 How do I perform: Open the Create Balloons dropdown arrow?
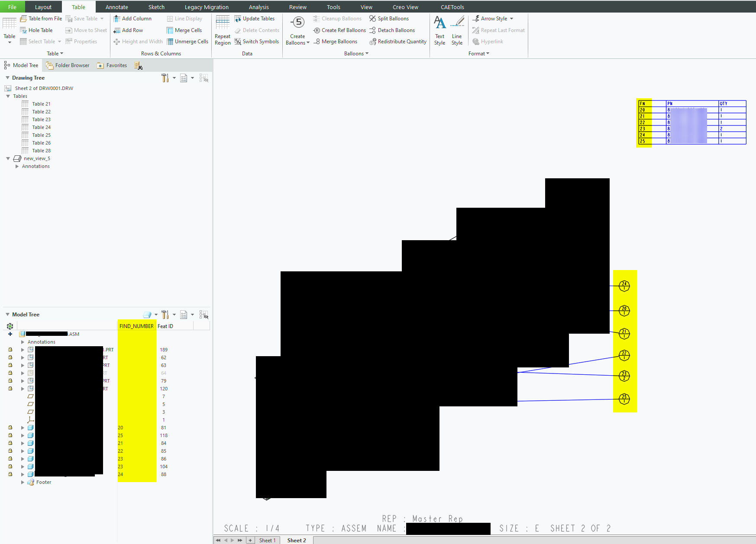pyautogui.click(x=308, y=42)
